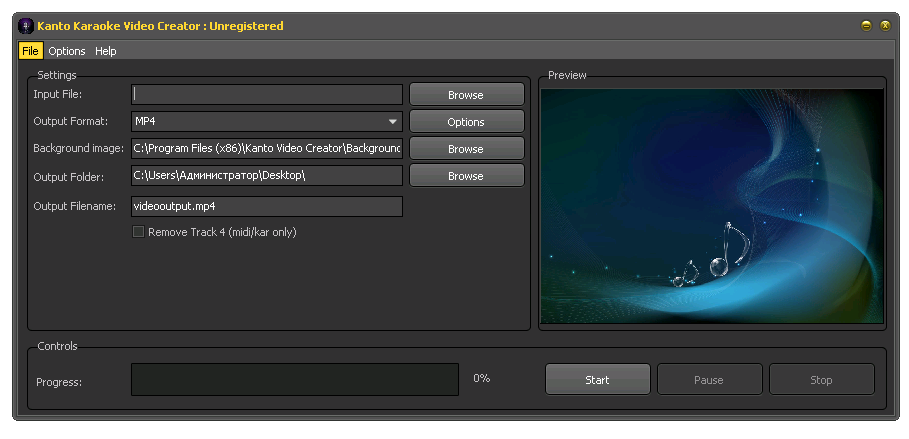
Task: Click the 'Background image:' label
Action: coord(78,148)
